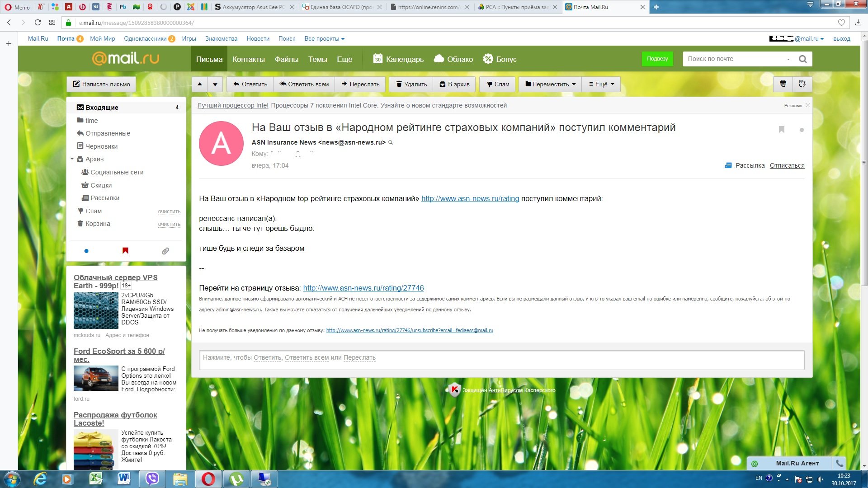The height and width of the screenshot is (488, 868).
Task: Switch to Asus Eee PC battery tab
Action: point(254,7)
